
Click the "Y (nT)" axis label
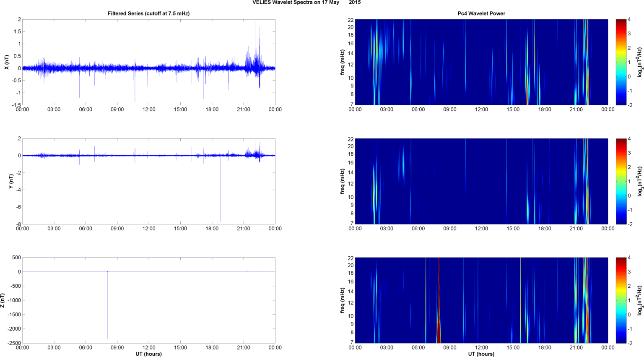11,181
